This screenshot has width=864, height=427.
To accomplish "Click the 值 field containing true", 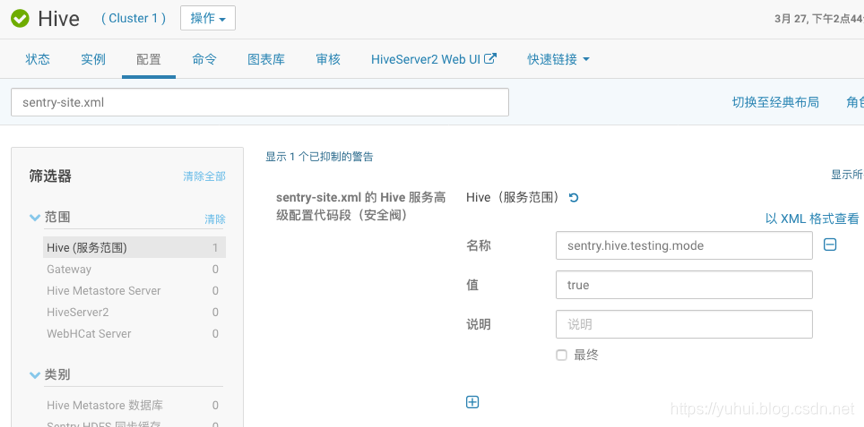I will (x=684, y=285).
